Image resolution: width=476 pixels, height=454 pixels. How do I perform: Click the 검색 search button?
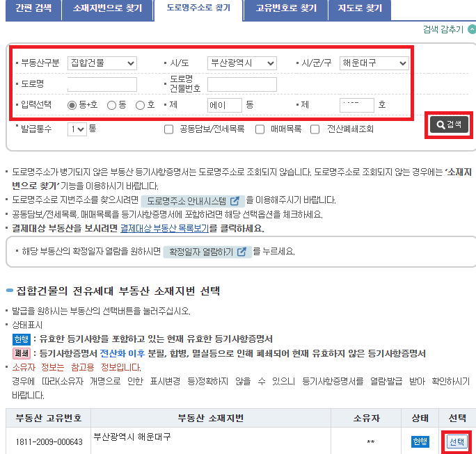coord(449,124)
